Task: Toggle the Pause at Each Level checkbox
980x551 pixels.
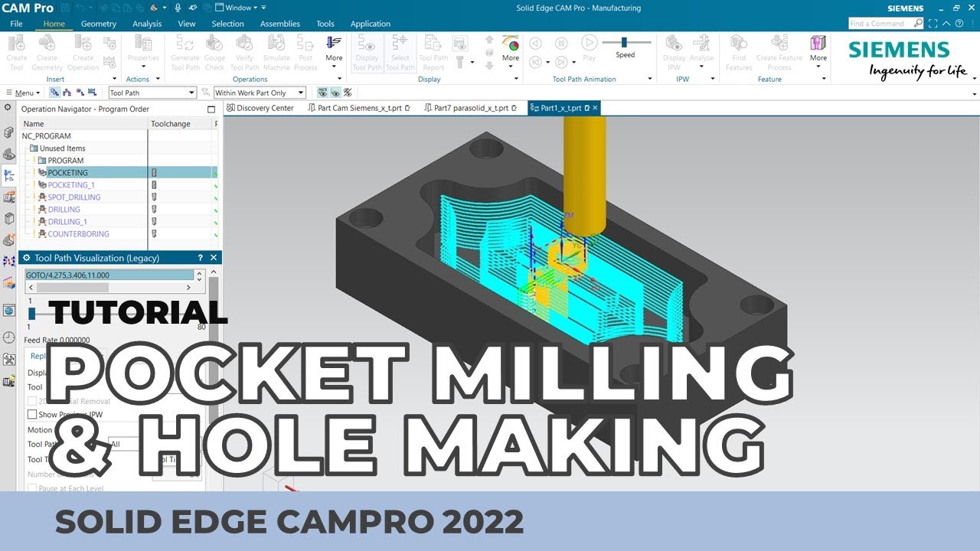Action: 32,488
